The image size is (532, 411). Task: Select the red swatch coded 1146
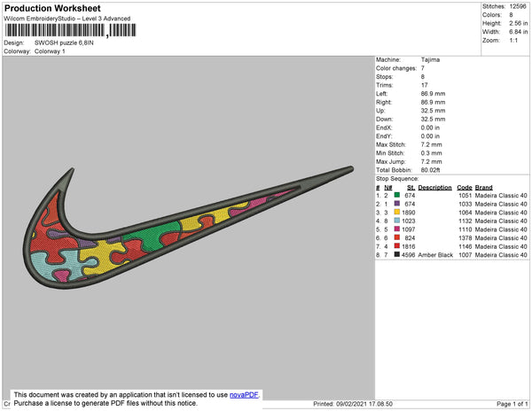(396, 246)
